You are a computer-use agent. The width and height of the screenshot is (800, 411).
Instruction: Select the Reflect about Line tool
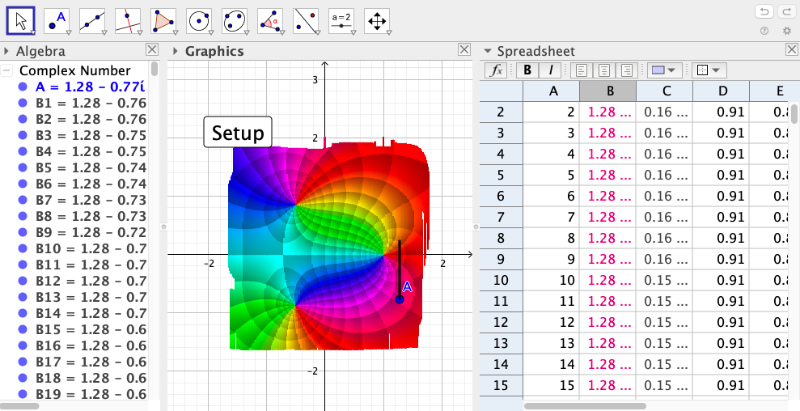(306, 21)
